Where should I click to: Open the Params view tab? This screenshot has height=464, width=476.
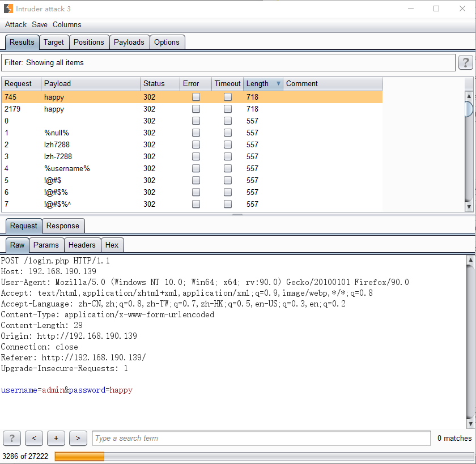pyautogui.click(x=46, y=245)
